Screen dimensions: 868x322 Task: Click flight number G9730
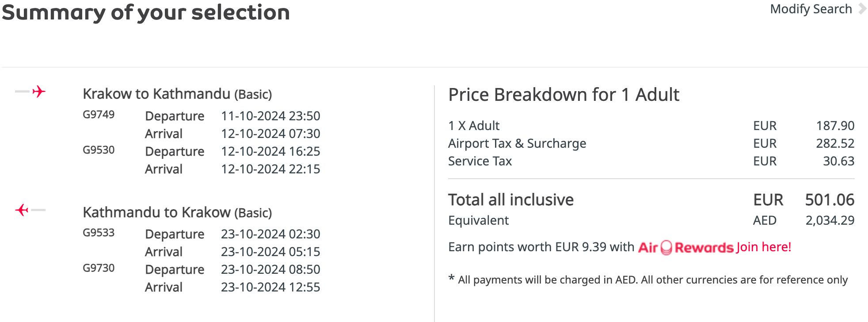coord(99,268)
